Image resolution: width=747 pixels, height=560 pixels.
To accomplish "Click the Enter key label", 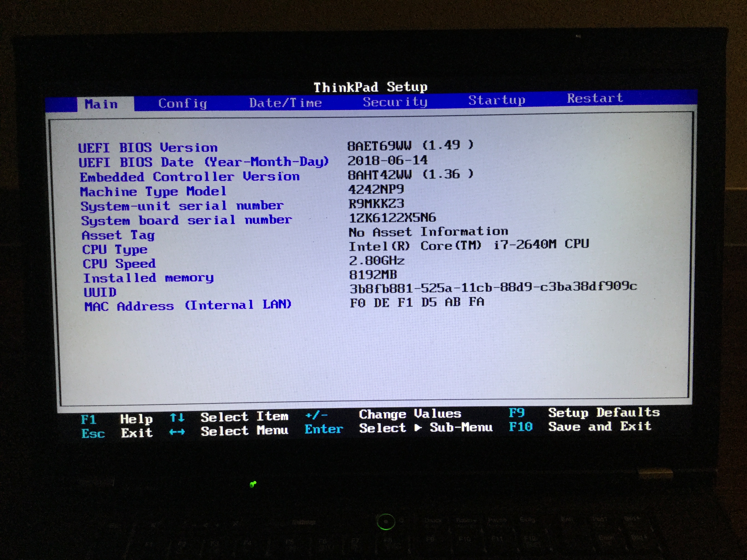I will (x=324, y=429).
